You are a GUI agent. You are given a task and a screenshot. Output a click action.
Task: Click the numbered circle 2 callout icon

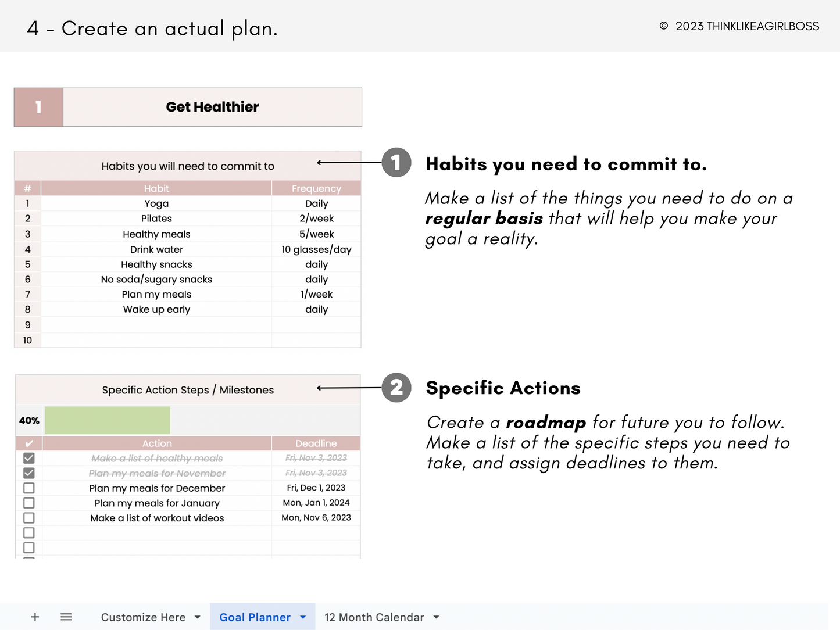(396, 388)
